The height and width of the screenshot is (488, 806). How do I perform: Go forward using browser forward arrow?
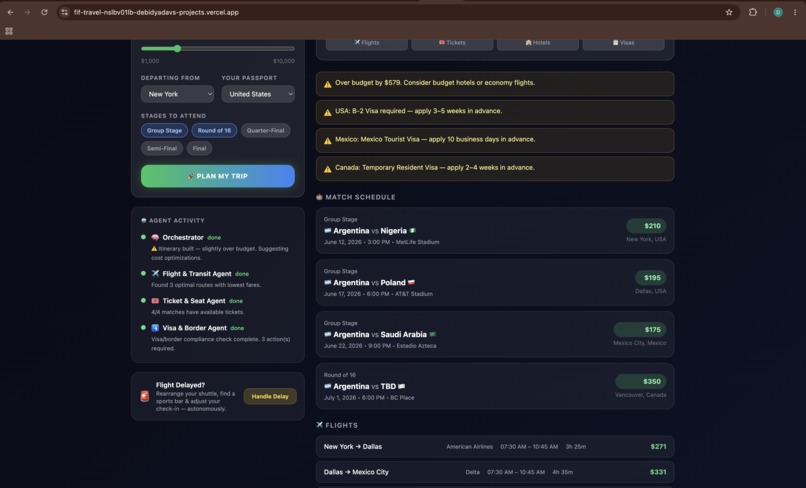[27, 12]
